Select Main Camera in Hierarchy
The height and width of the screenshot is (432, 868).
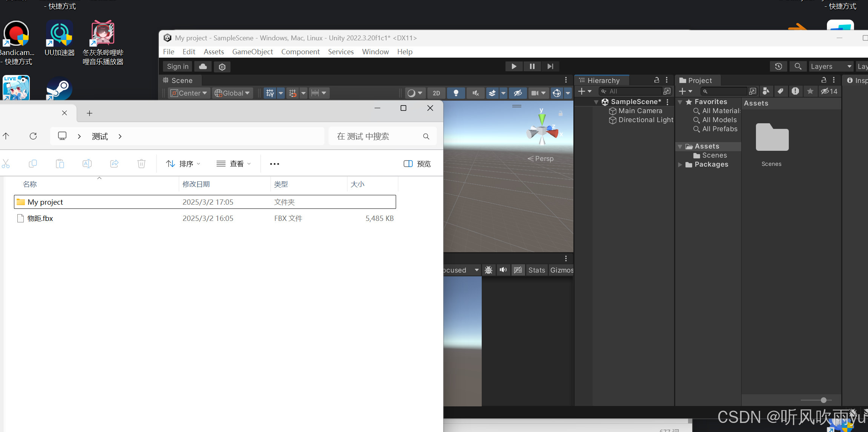[x=640, y=111]
